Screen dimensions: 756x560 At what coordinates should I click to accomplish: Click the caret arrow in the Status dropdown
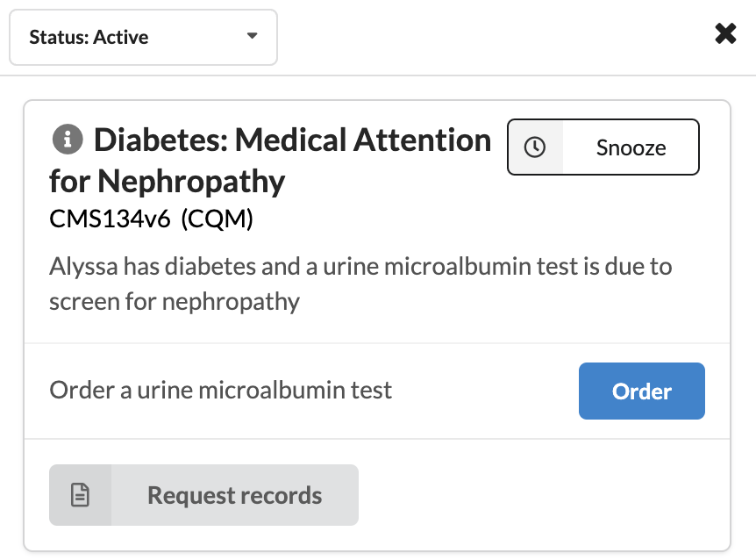click(253, 37)
